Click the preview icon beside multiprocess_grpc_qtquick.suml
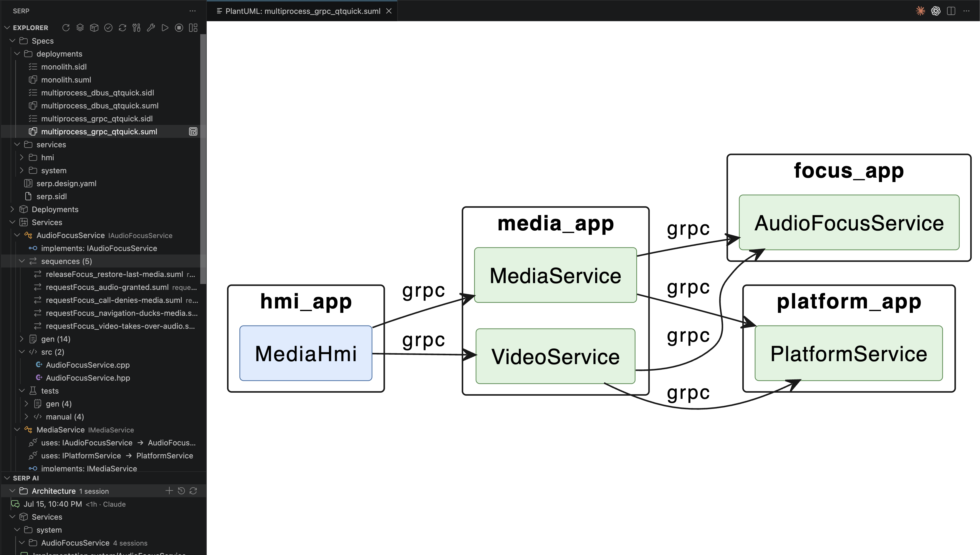 click(x=193, y=131)
